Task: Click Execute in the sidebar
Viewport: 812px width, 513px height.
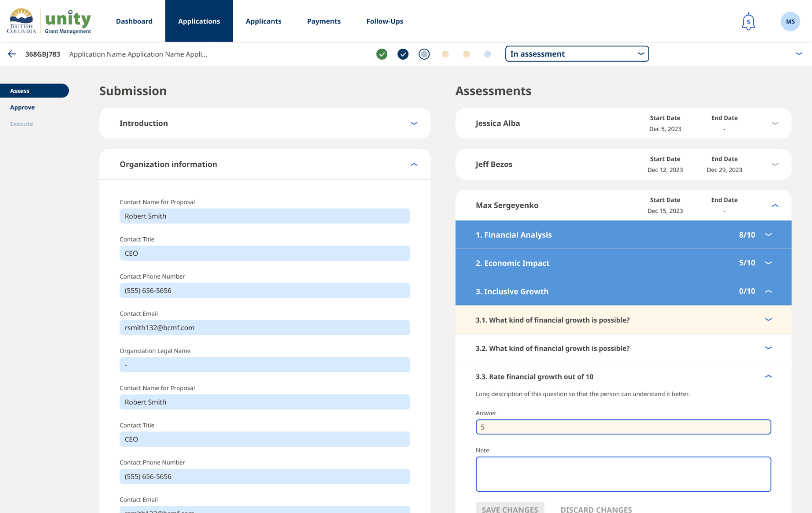Action: [x=21, y=124]
